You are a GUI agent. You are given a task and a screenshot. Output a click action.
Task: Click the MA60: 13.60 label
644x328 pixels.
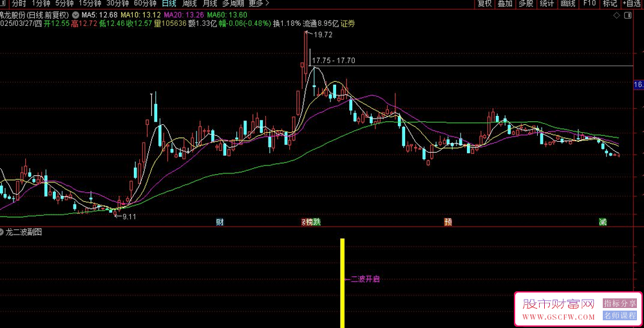click(227, 15)
